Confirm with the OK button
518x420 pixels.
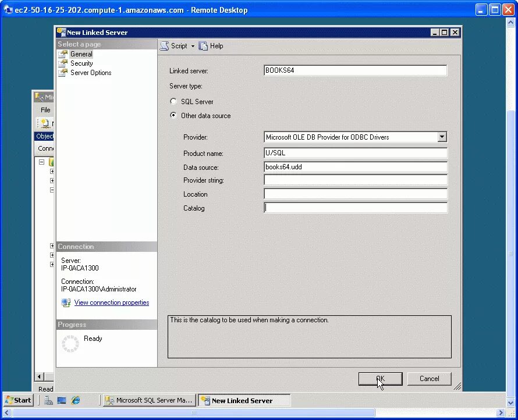pos(380,379)
